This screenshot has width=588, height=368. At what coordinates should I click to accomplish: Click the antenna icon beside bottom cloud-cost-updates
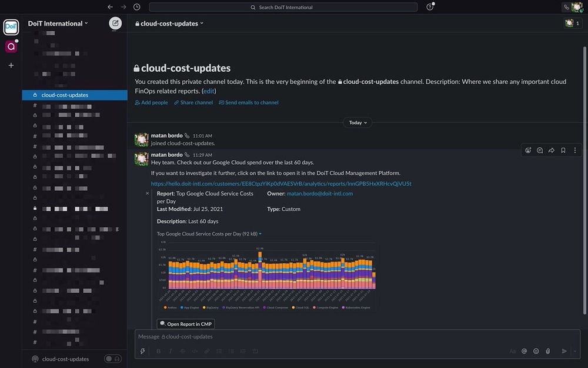pyautogui.click(x=35, y=359)
